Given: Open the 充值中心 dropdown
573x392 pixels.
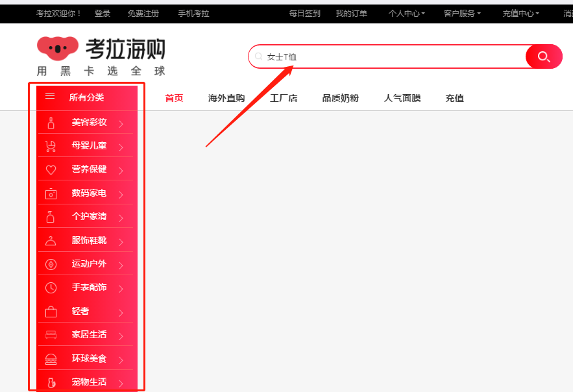Looking at the screenshot, I should [x=520, y=14].
